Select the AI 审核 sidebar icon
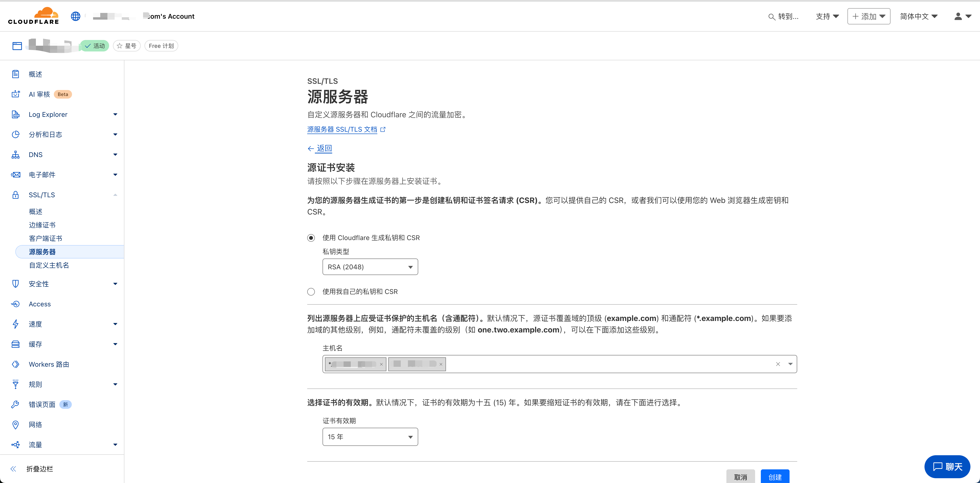Screen dimensions: 980x483 [16, 94]
